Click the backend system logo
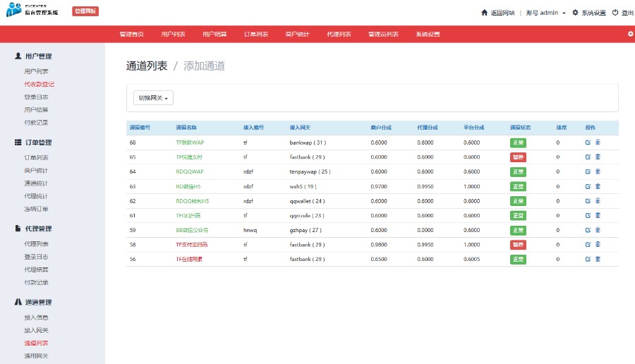Screen dimensions: 635x364 click(x=32, y=10)
